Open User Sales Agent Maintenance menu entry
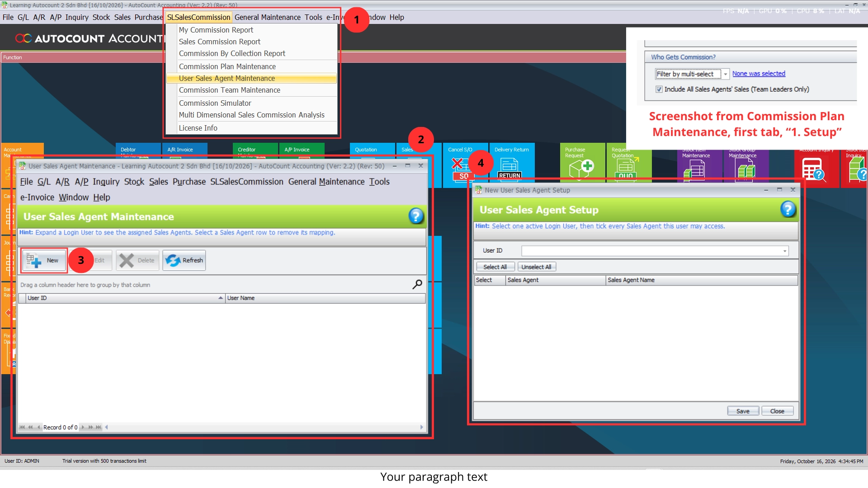The width and height of the screenshot is (868, 488). click(x=251, y=78)
